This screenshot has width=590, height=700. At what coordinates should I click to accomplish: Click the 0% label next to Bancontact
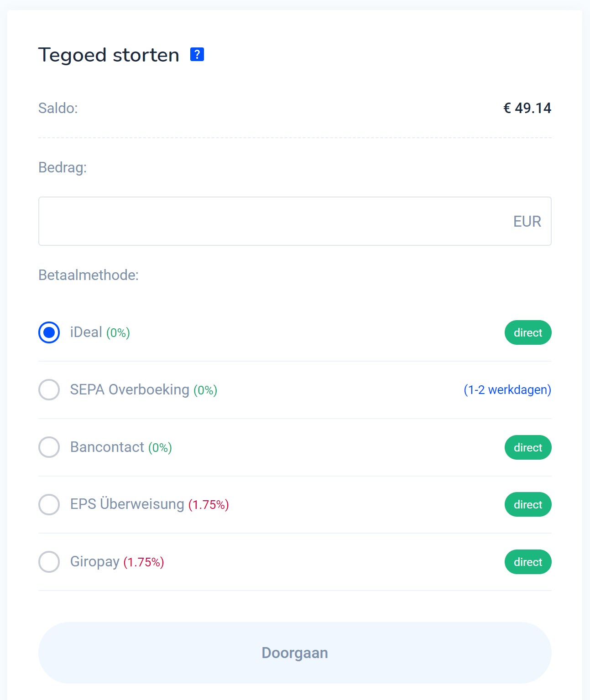[x=159, y=448]
